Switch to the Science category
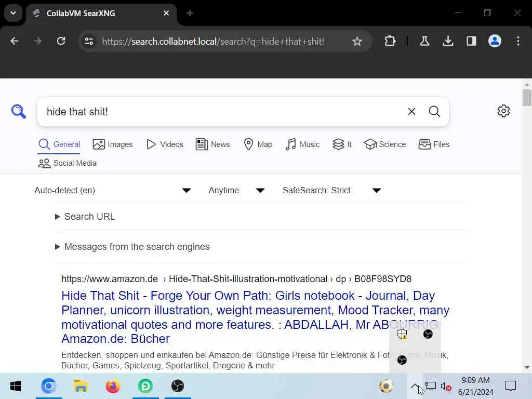This screenshot has height=399, width=532. 385,144
